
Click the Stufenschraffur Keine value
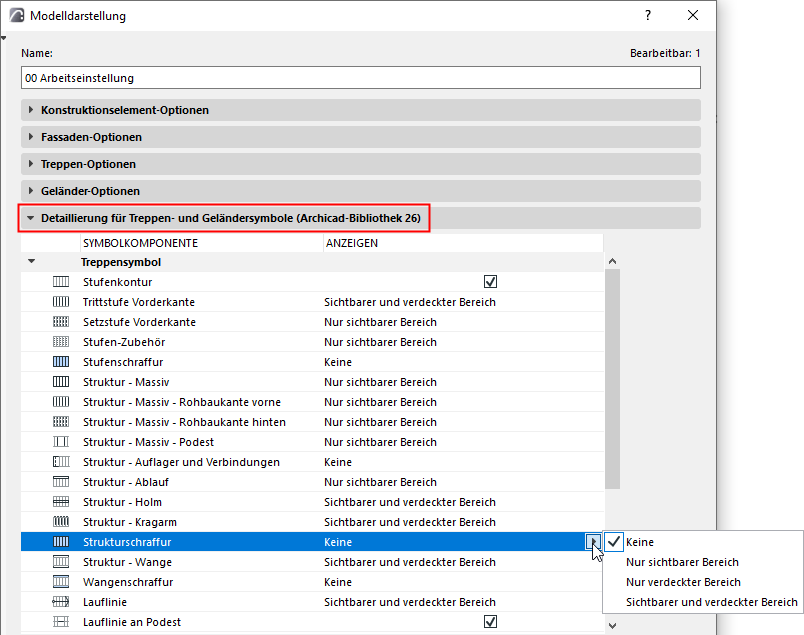pyautogui.click(x=338, y=362)
